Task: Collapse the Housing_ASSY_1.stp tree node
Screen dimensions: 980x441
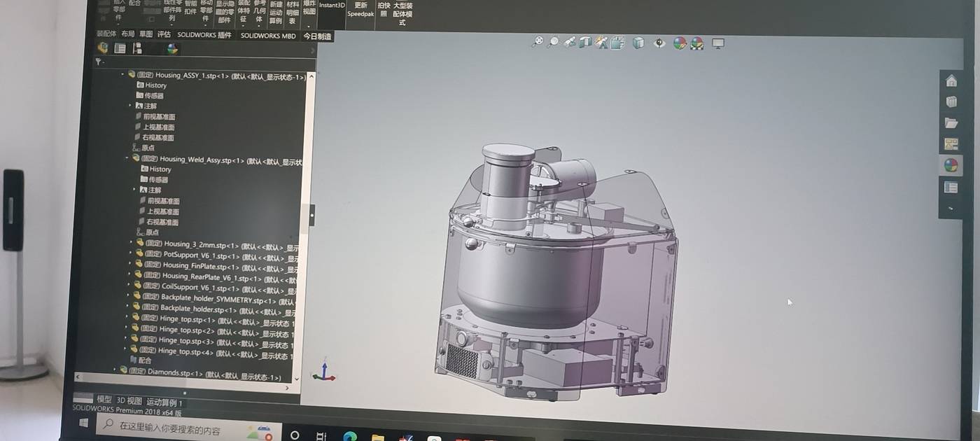Action: 122,74
